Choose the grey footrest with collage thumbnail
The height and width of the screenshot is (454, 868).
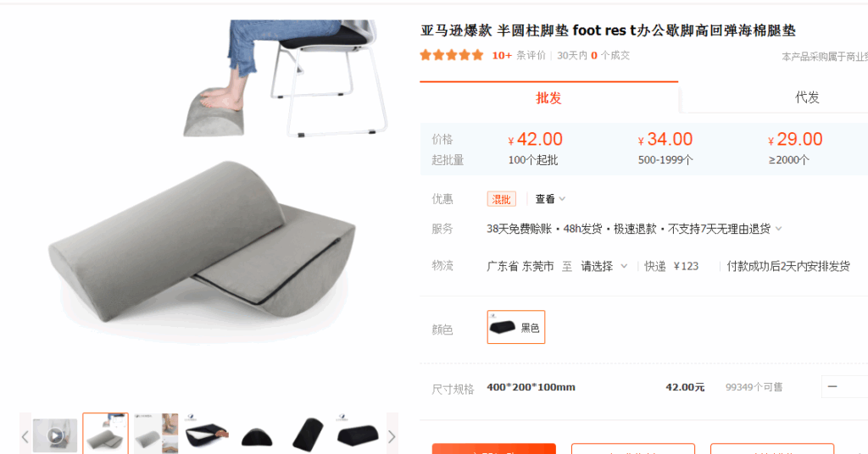[156, 435]
